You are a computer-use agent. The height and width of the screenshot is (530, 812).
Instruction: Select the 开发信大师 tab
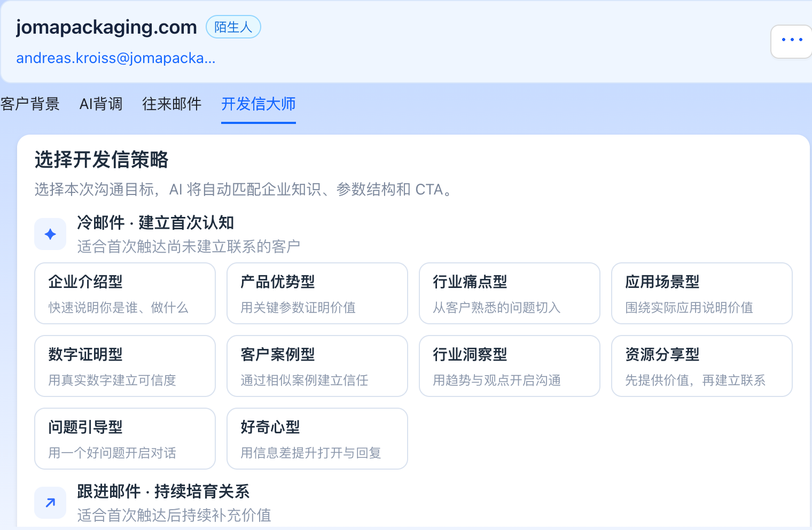click(259, 104)
